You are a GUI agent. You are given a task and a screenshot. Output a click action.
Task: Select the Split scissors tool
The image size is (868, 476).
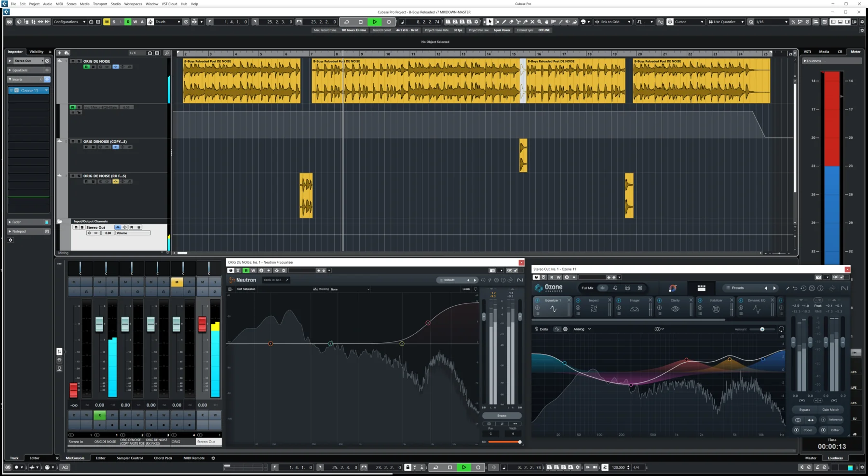pos(518,22)
